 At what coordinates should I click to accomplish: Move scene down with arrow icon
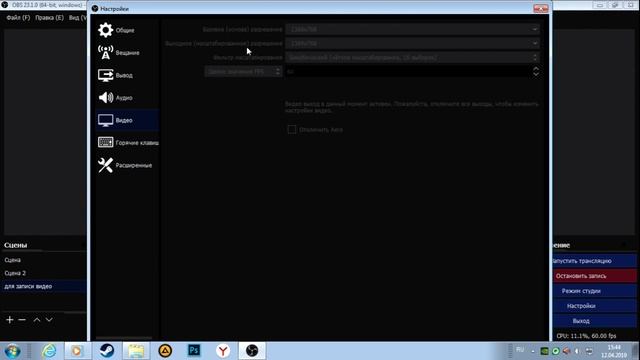pos(49,320)
